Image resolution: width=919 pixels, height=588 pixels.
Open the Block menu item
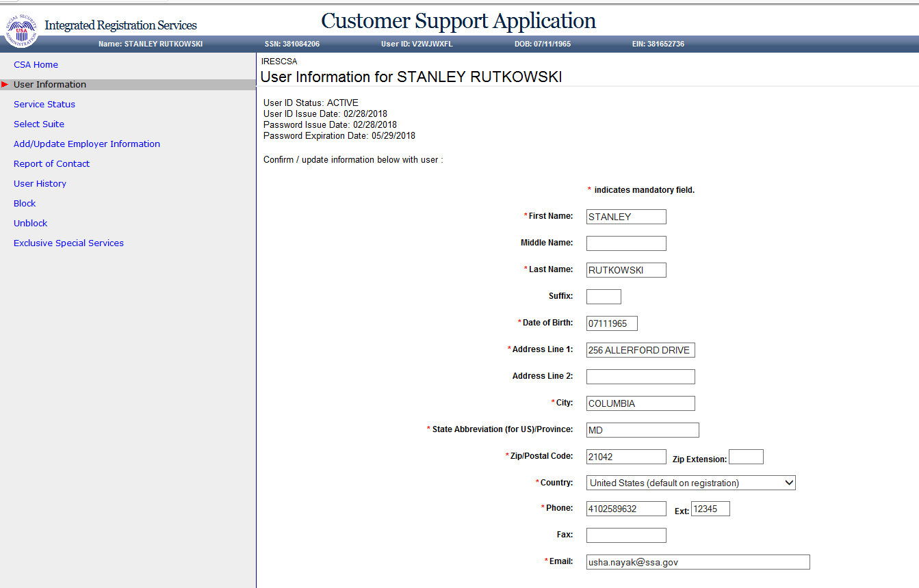[x=25, y=204]
